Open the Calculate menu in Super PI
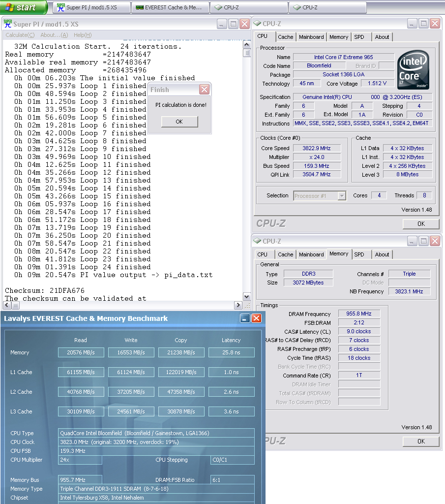 tap(20, 35)
